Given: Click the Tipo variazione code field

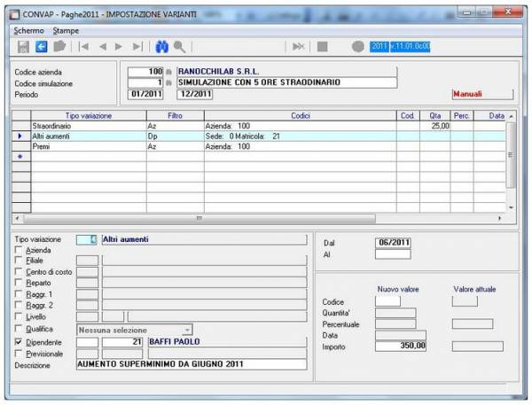Looking at the screenshot, I should click(87, 239).
